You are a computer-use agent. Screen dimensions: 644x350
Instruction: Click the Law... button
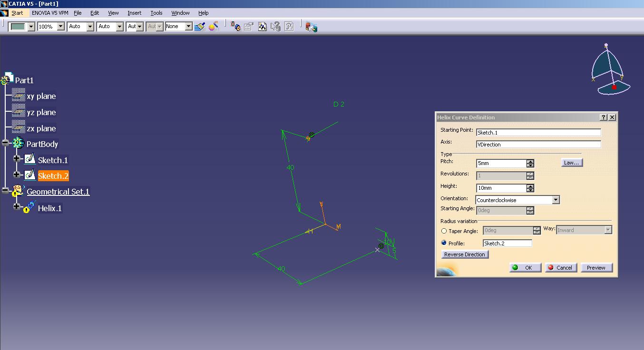572,163
